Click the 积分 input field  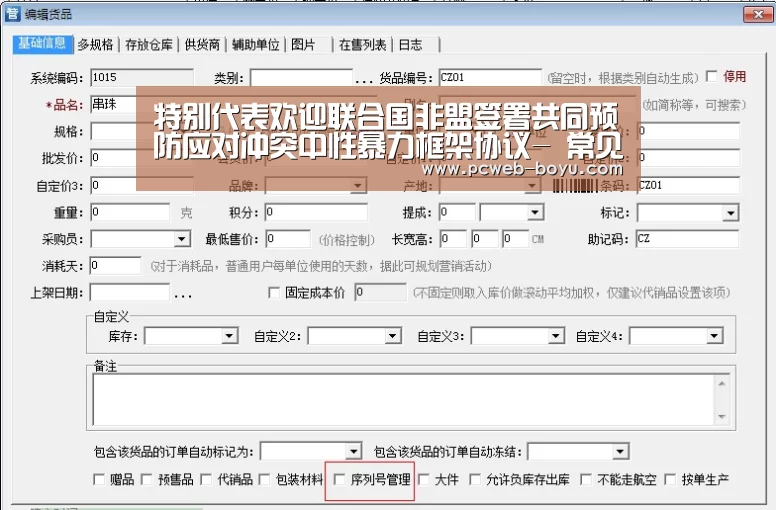pos(316,213)
